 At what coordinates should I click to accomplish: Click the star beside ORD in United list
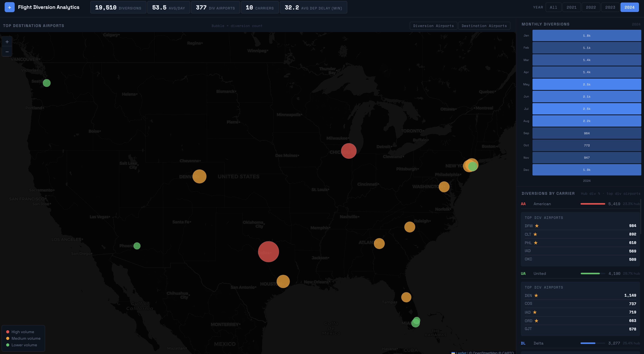[536, 321]
